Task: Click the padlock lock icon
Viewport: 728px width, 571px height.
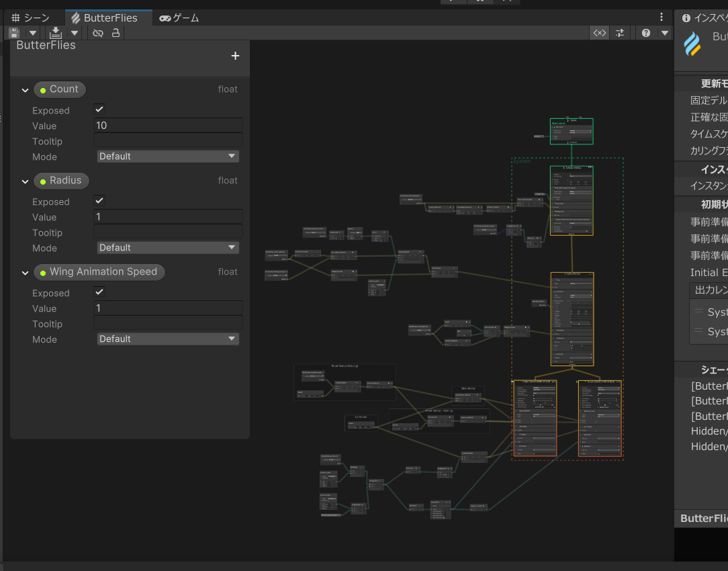Action: coord(116,33)
